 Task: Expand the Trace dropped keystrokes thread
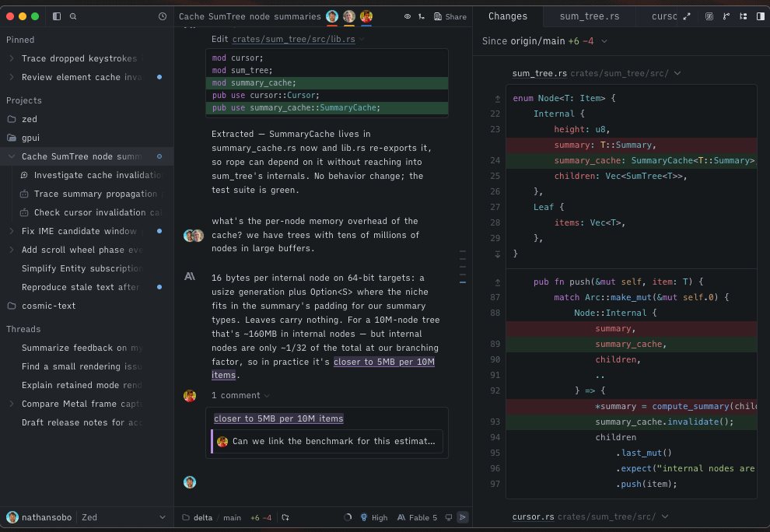point(12,58)
